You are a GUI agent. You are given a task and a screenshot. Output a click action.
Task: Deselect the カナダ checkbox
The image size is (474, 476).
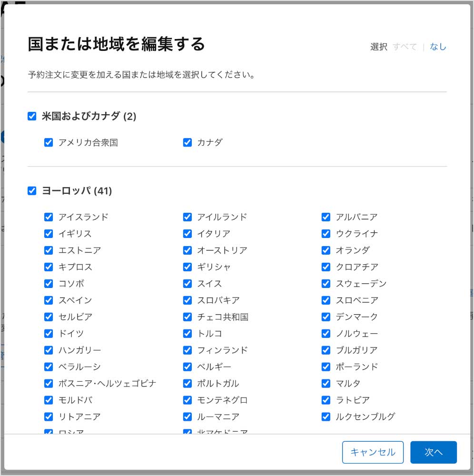[x=188, y=142]
